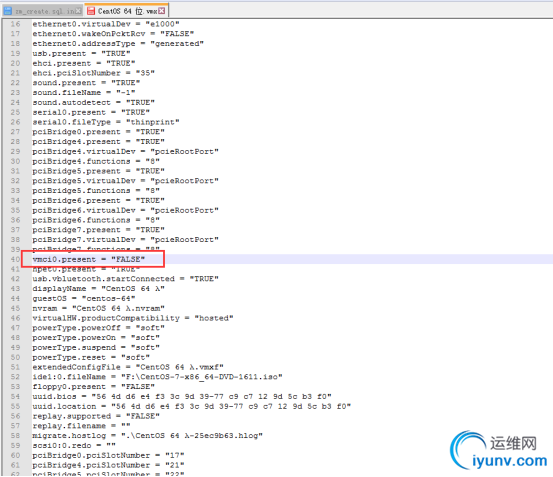
Task: Click line number 40 in the margin
Action: point(16,259)
